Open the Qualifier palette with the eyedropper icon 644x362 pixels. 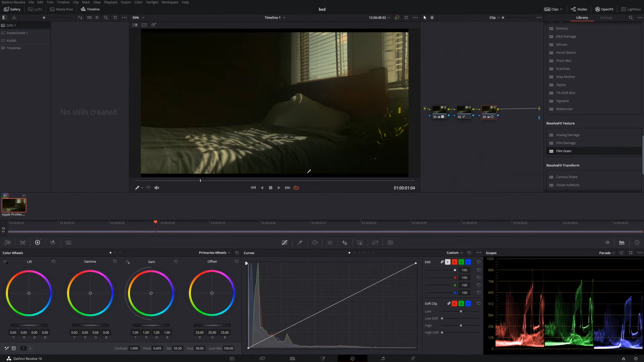click(300, 242)
